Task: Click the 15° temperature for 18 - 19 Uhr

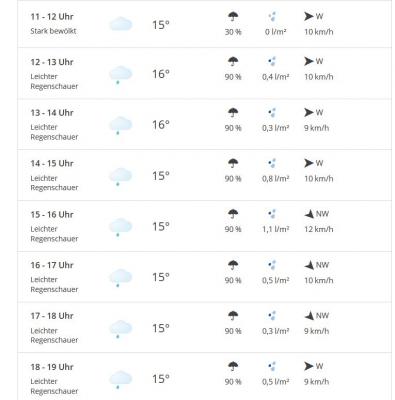Action: [161, 379]
